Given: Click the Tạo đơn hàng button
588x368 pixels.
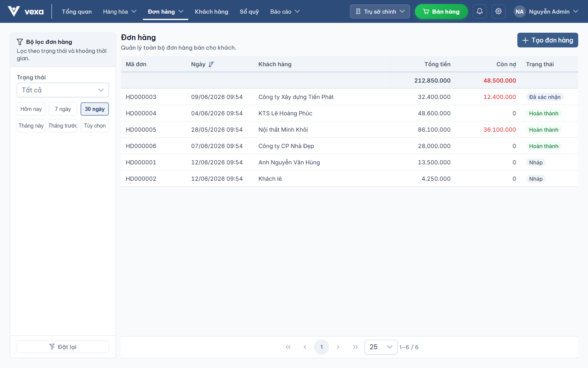Looking at the screenshot, I should coord(547,40).
